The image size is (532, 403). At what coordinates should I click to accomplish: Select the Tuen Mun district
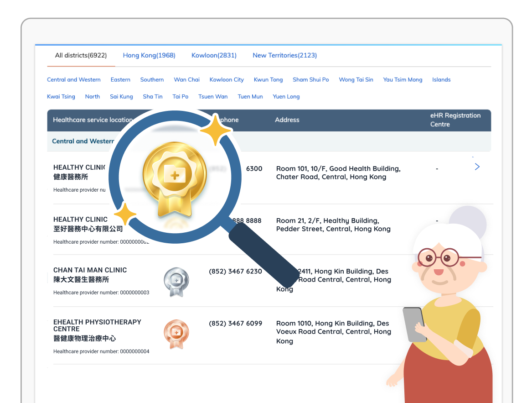250,96
